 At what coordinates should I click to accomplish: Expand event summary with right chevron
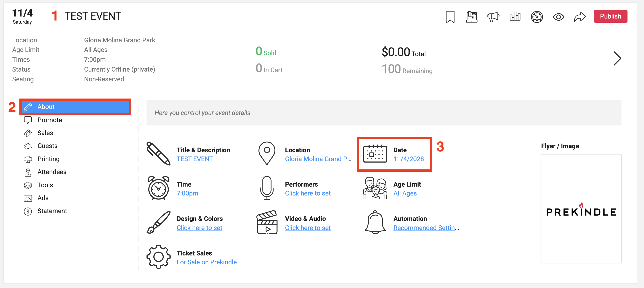pos(617,58)
